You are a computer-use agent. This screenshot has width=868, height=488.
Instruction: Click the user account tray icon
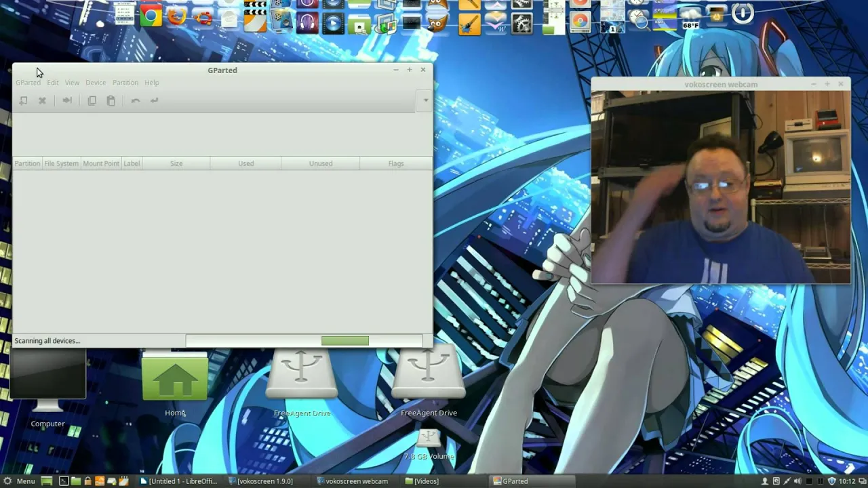click(765, 481)
